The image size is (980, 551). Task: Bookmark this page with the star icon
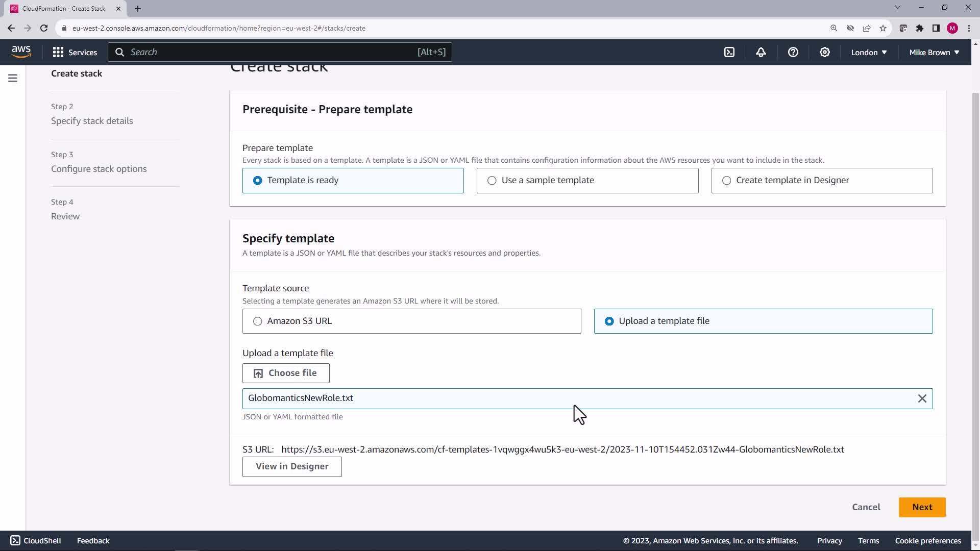[x=883, y=28]
